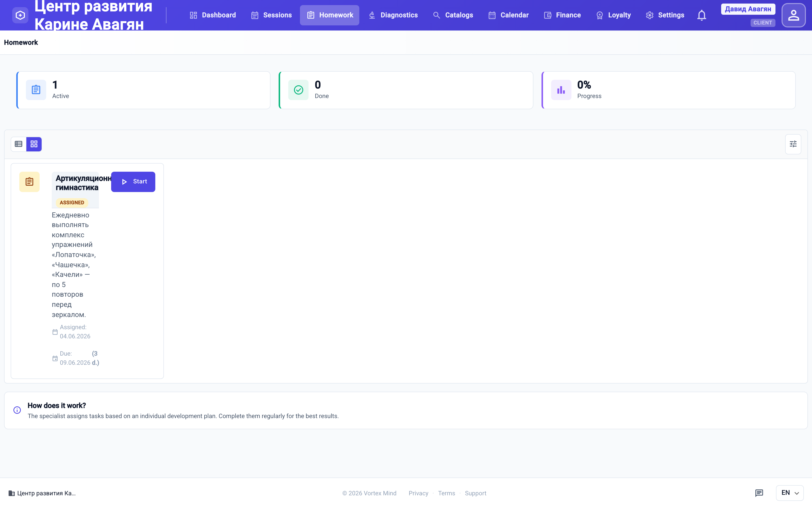812x508 pixels.
Task: Click Центр развития Ка... footer label
Action: (46, 493)
